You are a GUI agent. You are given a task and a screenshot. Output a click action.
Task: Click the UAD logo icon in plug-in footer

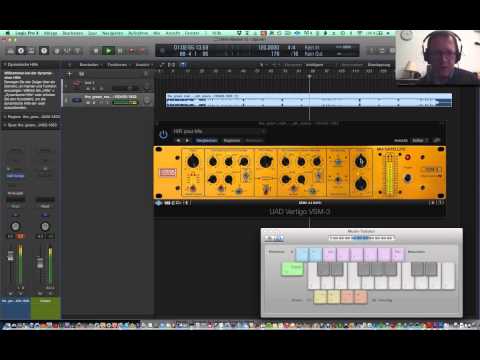[159, 203]
